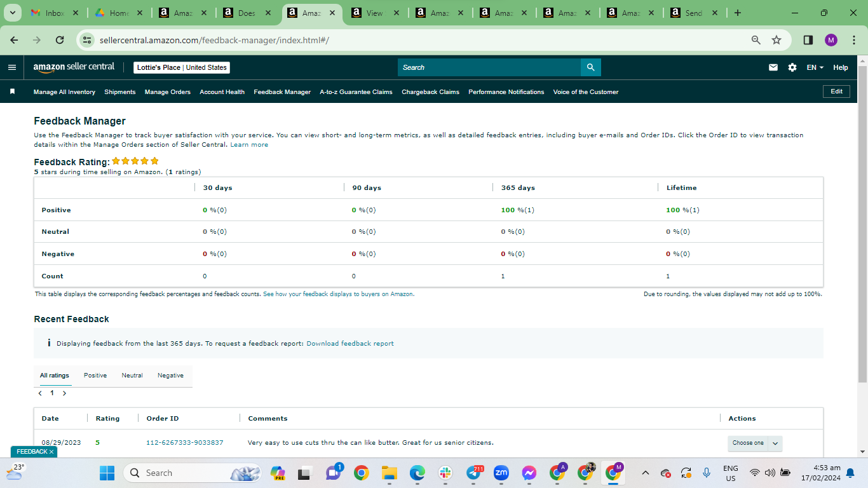Click the browser Back arrow
This screenshot has width=868, height=488.
pyautogui.click(x=15, y=40)
